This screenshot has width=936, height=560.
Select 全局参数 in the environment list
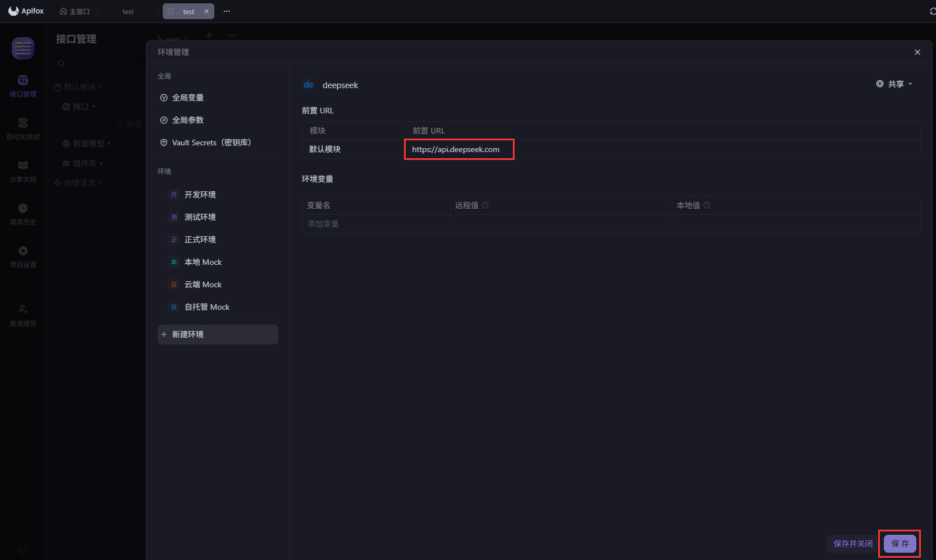[x=218, y=120]
